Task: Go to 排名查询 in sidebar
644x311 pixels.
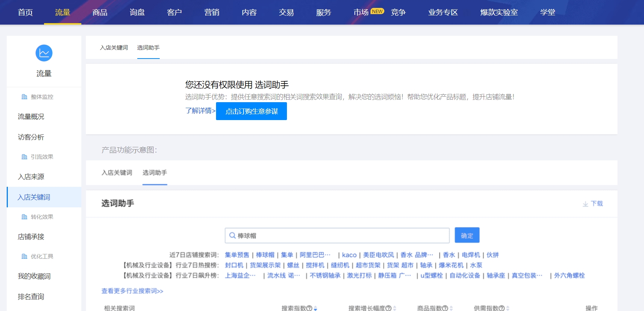Action: click(31, 297)
